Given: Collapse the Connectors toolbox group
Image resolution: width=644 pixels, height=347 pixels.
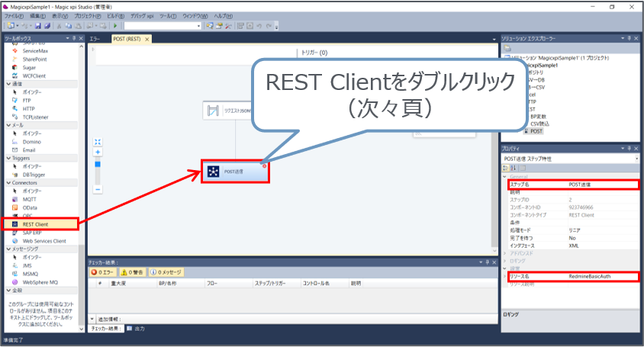Looking at the screenshot, I should pyautogui.click(x=8, y=182).
